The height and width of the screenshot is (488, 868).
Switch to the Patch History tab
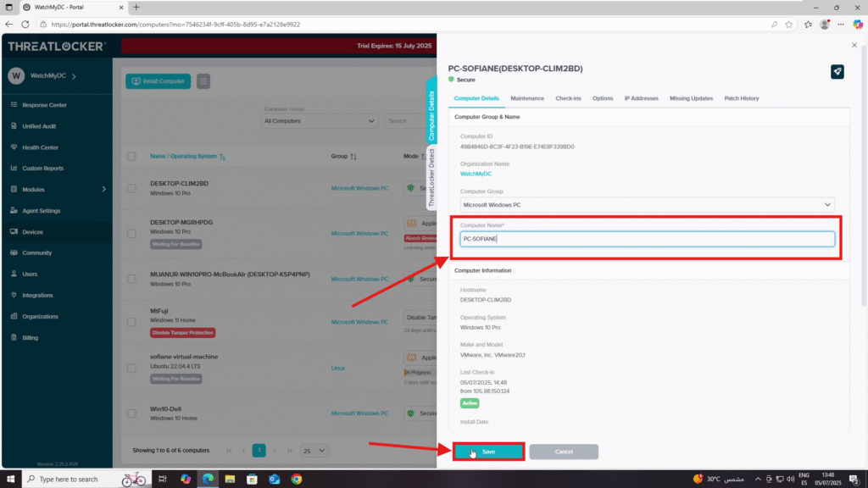point(741,98)
